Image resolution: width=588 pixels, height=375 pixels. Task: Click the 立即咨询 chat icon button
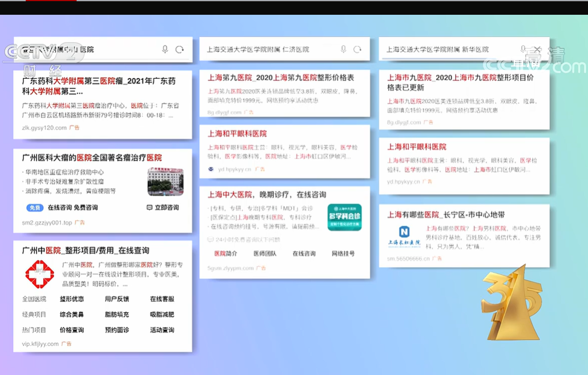(x=163, y=207)
